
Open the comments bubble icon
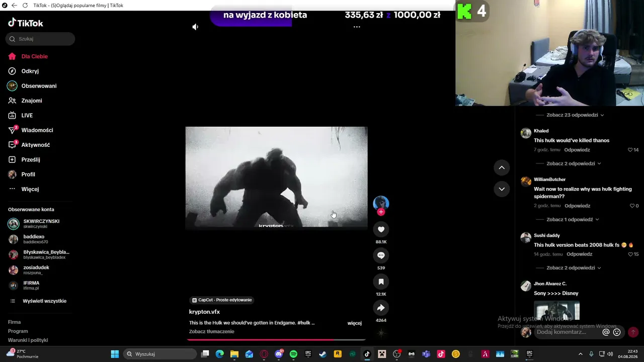381,255
